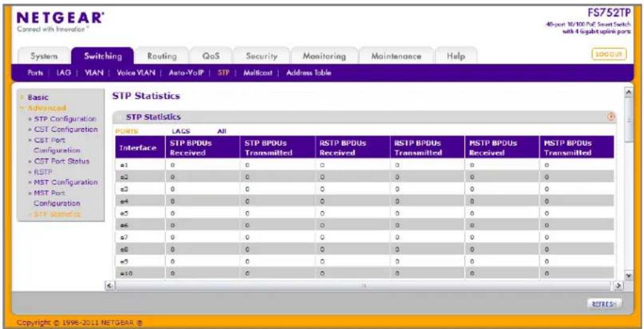Select interface row e3

(364, 189)
